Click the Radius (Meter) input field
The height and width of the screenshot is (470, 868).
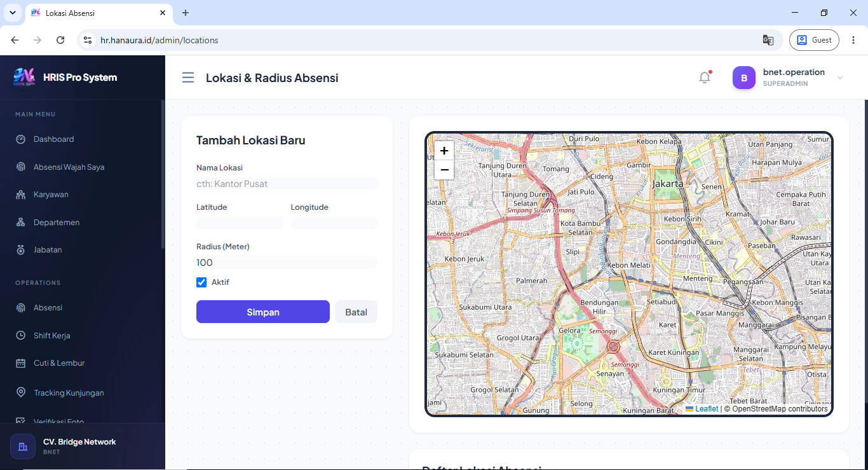click(x=287, y=263)
